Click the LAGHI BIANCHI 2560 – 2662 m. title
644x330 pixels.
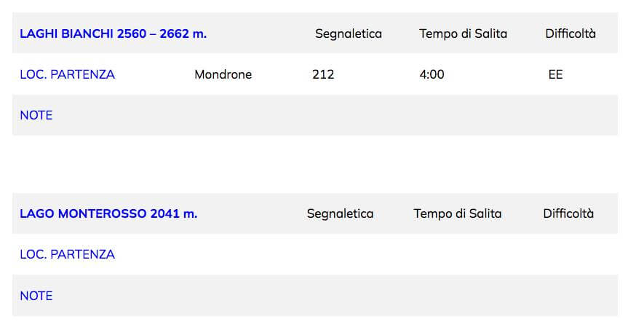pyautogui.click(x=113, y=34)
